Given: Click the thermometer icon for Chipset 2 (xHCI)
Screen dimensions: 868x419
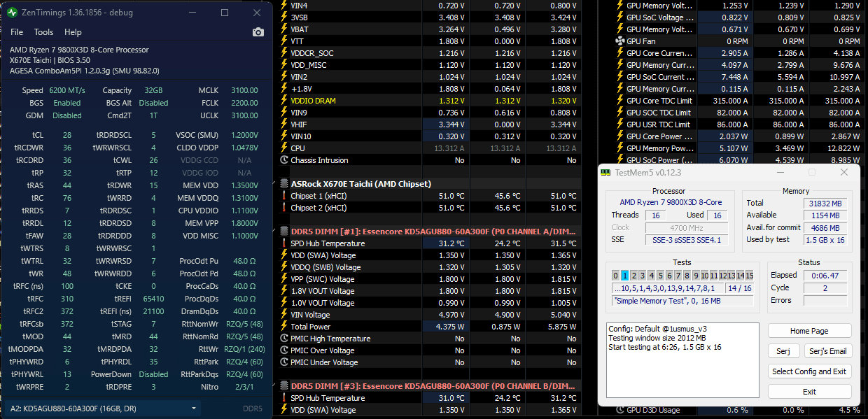Looking at the screenshot, I should point(283,208).
